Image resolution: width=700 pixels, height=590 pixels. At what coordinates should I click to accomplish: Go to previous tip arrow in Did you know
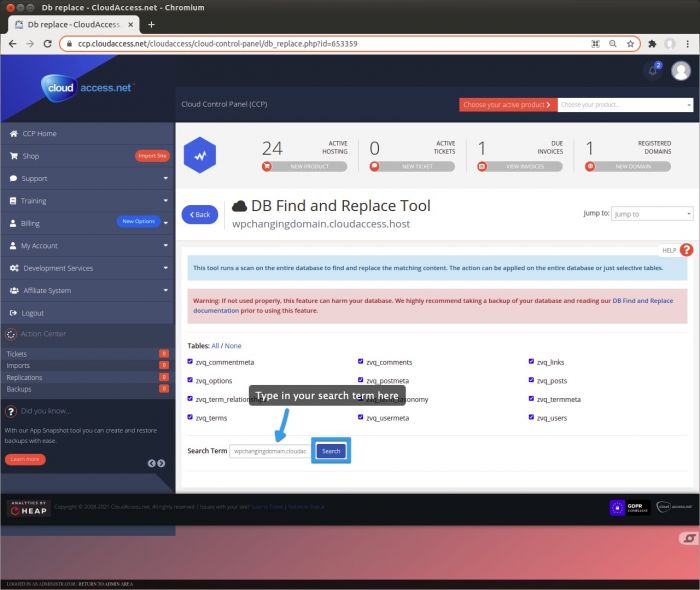pos(152,464)
